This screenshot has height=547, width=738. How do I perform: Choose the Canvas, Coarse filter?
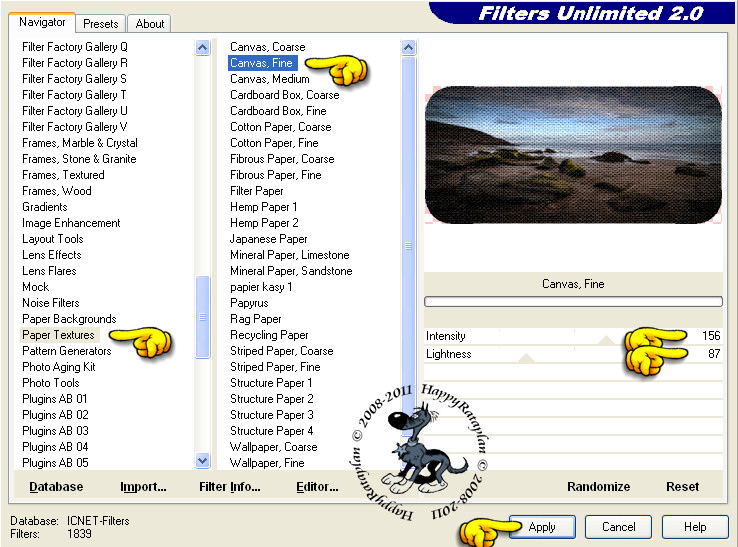tap(268, 47)
